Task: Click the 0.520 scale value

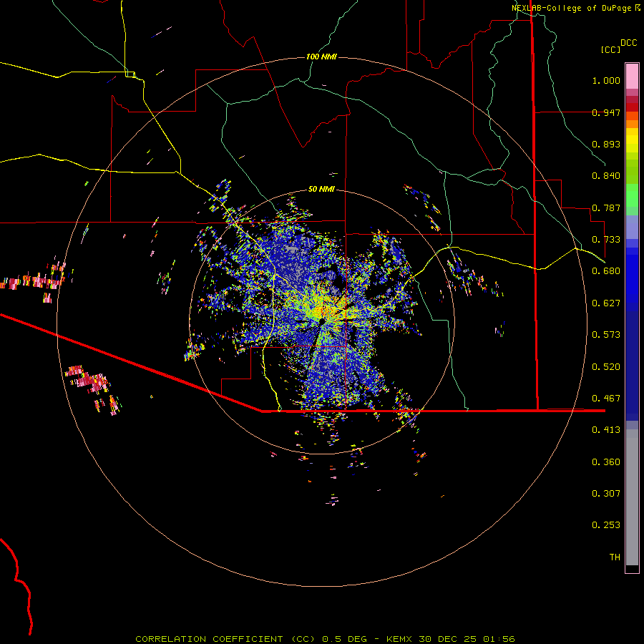Action: click(606, 367)
